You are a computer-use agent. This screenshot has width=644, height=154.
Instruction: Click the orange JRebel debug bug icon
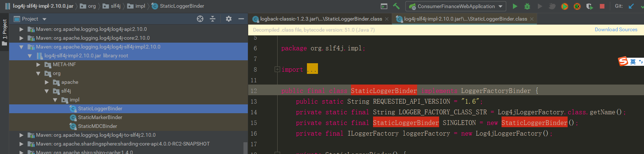(x=577, y=6)
